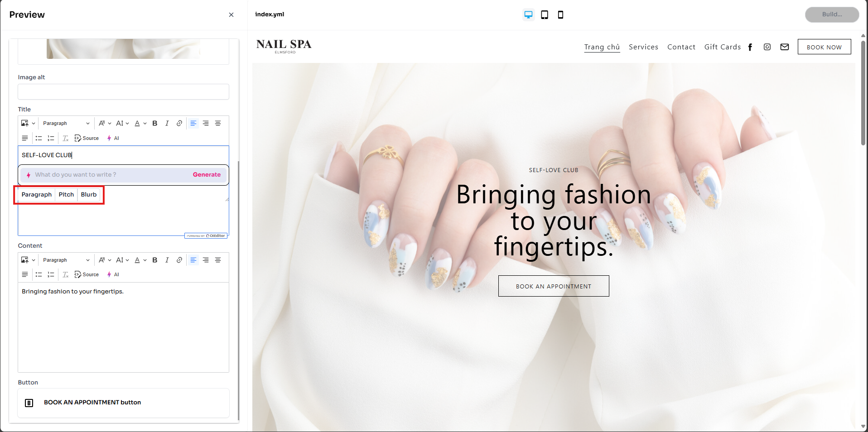Viewport: 868px width, 432px height.
Task: Insert a link in the Title editor
Action: tap(179, 123)
